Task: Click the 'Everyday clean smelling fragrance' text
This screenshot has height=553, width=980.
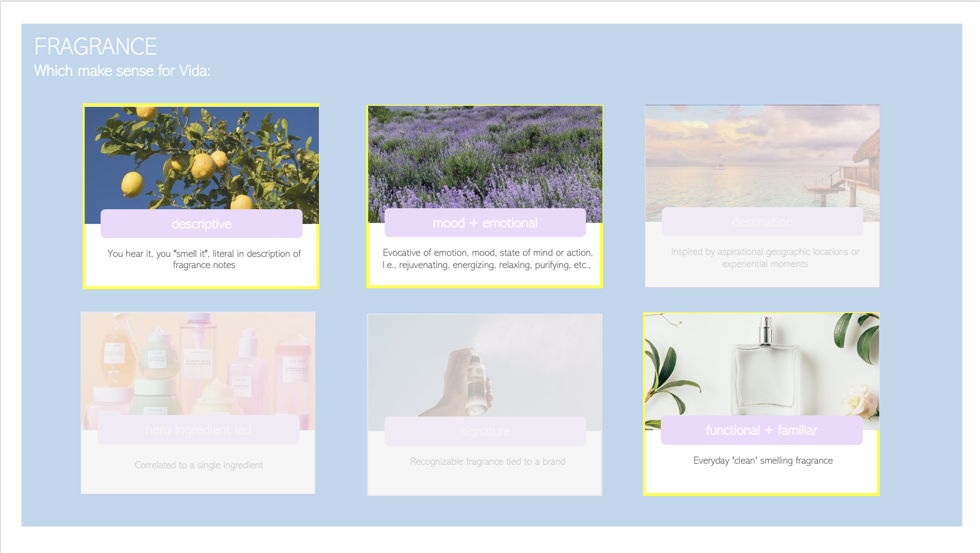Action: [763, 461]
